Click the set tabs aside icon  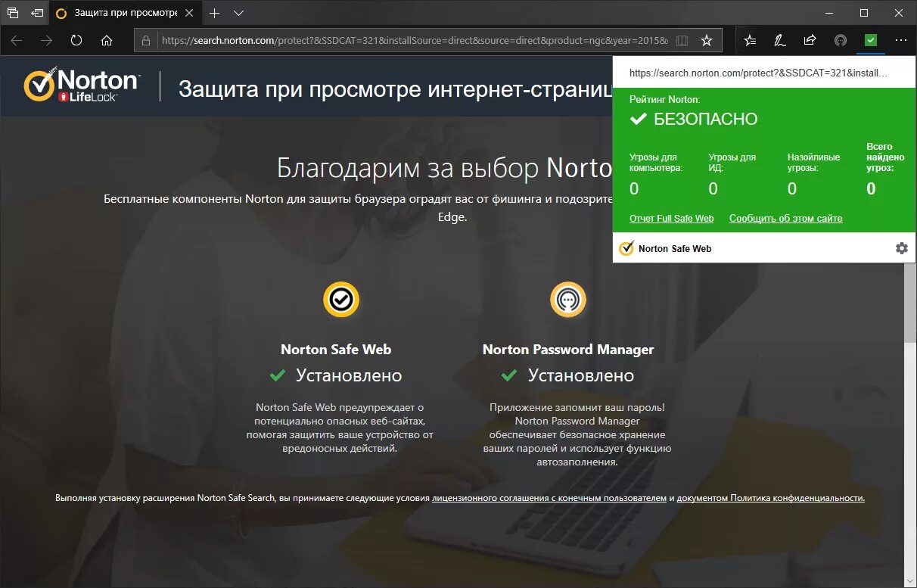coord(37,13)
